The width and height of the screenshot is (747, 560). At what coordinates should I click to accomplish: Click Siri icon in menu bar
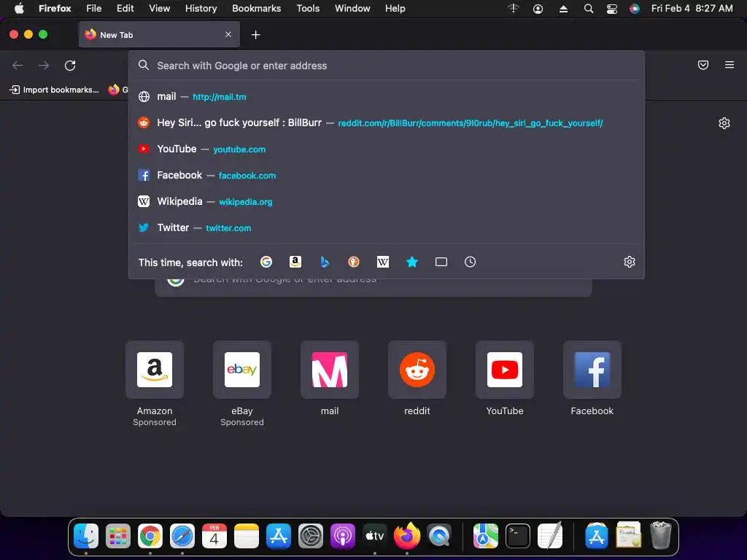(635, 9)
